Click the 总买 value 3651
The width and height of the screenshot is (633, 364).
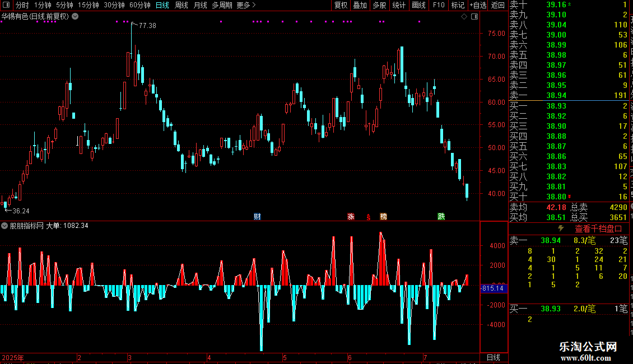[618, 217]
